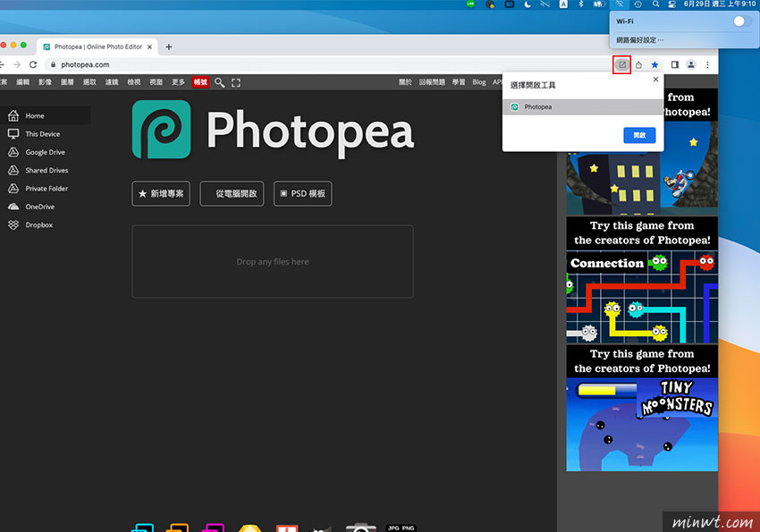Screen dimensions: 760x532
Task: Select Photopea row in open-with popup
Action: click(x=583, y=106)
